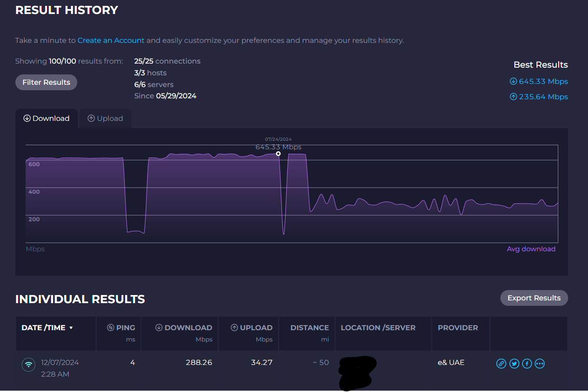Click the Avg download legend label
This screenshot has width=588, height=392.
pos(531,249)
